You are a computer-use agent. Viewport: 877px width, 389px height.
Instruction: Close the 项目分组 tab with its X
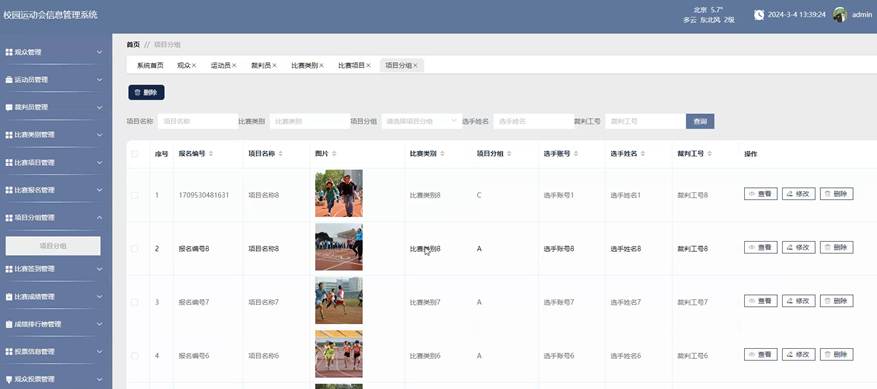click(416, 65)
